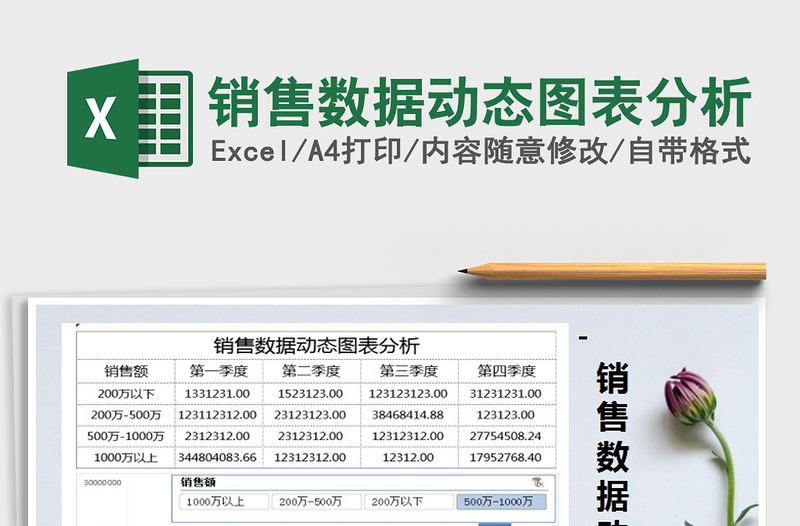Click the row label 1000万以上 in table

click(126, 458)
